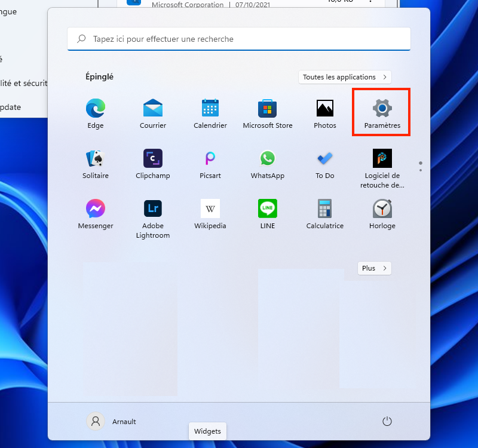Click the Épinglé section heading
This screenshot has width=478, height=448.
(99, 76)
